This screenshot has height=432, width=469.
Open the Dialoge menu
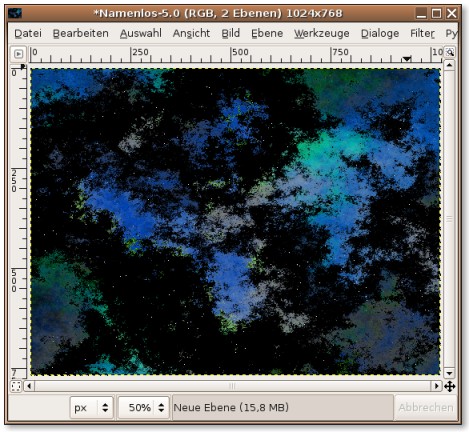tap(380, 33)
